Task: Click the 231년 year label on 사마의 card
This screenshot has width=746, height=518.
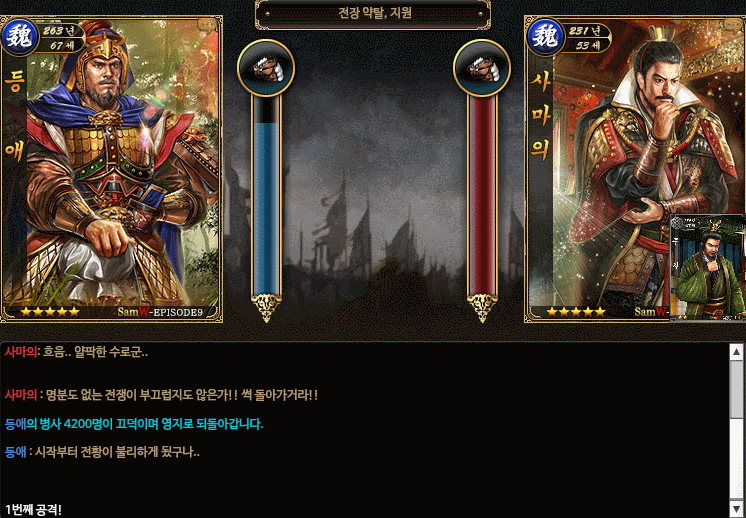Action: click(x=588, y=31)
